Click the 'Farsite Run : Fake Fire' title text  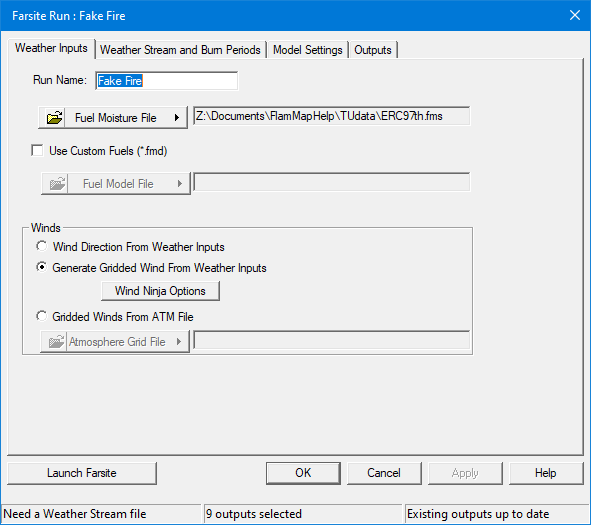(69, 16)
